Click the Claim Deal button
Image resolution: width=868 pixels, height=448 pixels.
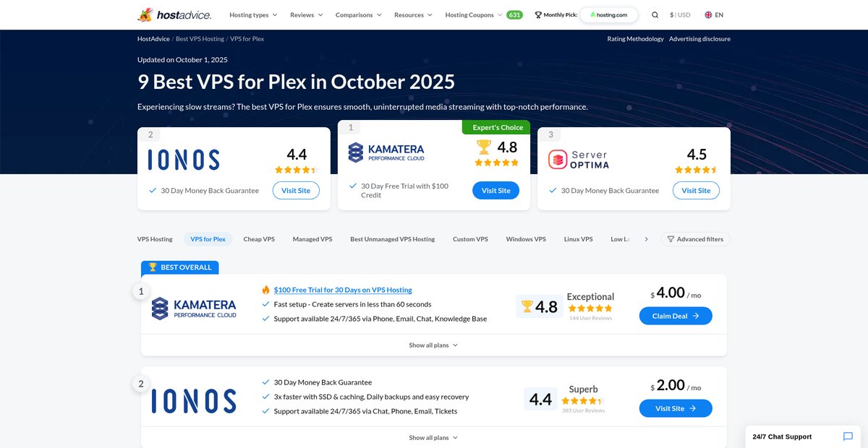676,316
